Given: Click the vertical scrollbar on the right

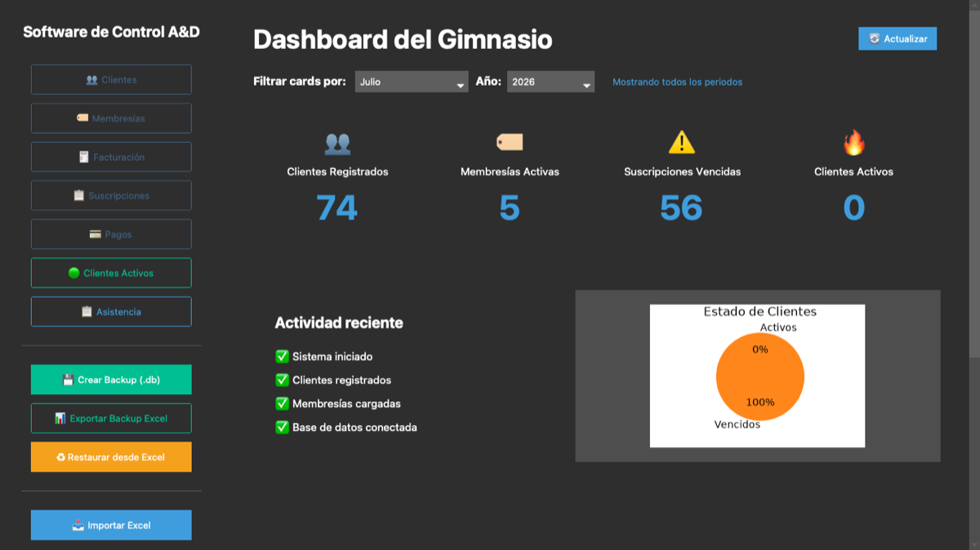Looking at the screenshot, I should [974, 178].
